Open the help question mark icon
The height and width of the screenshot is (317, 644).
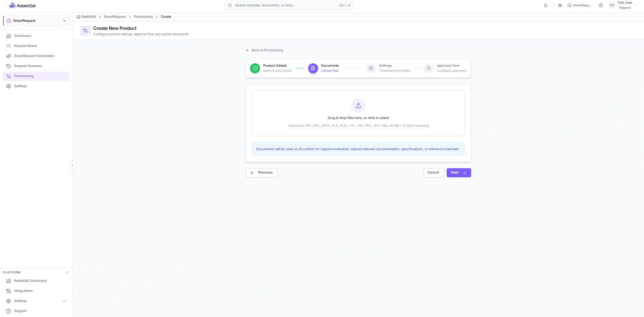coord(601,5)
